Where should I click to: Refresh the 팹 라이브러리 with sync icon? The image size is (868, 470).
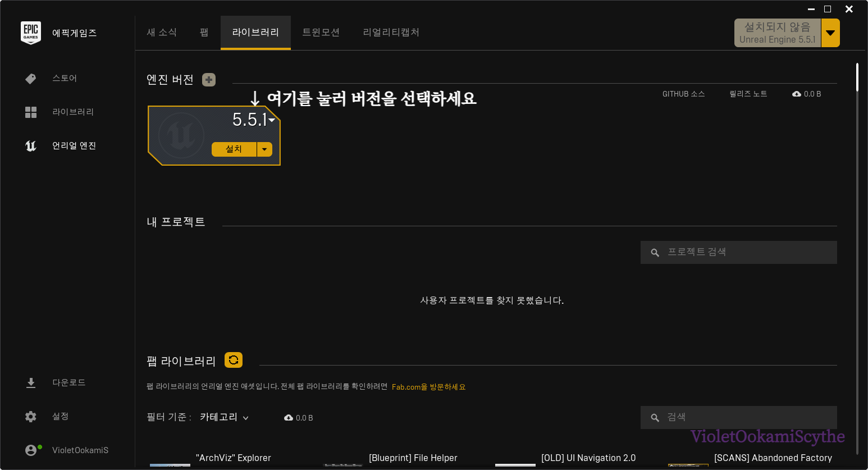[234, 360]
